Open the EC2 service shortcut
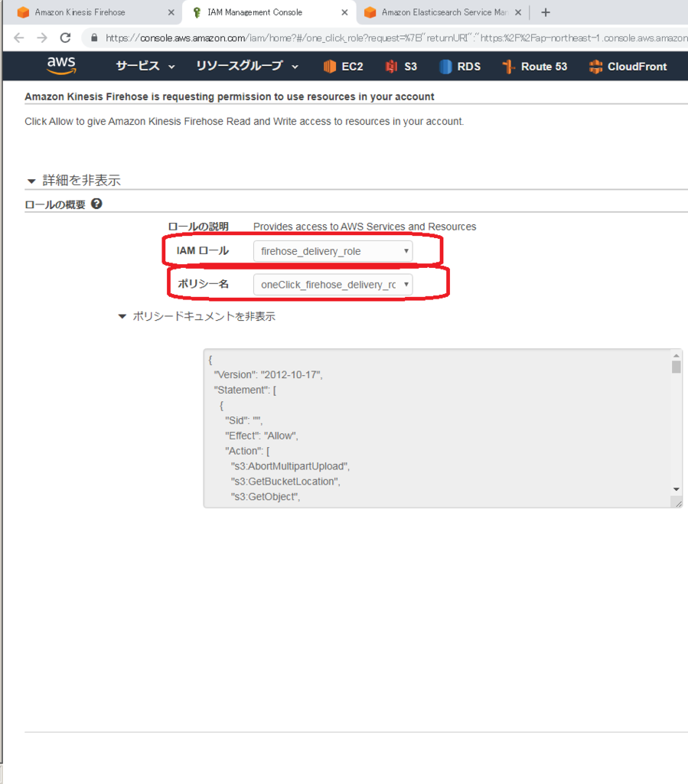 (344, 67)
